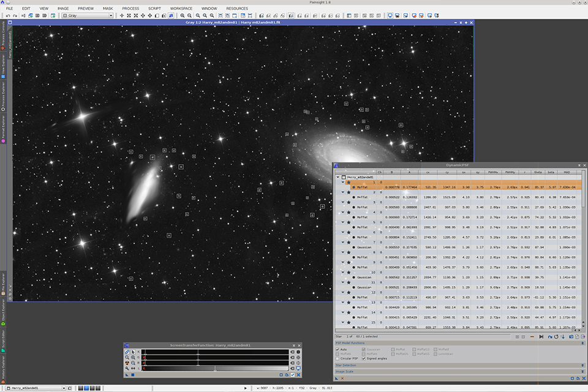This screenshot has width=588, height=392.
Task: Collapse the PSF Model Functions section
Action: [582, 343]
